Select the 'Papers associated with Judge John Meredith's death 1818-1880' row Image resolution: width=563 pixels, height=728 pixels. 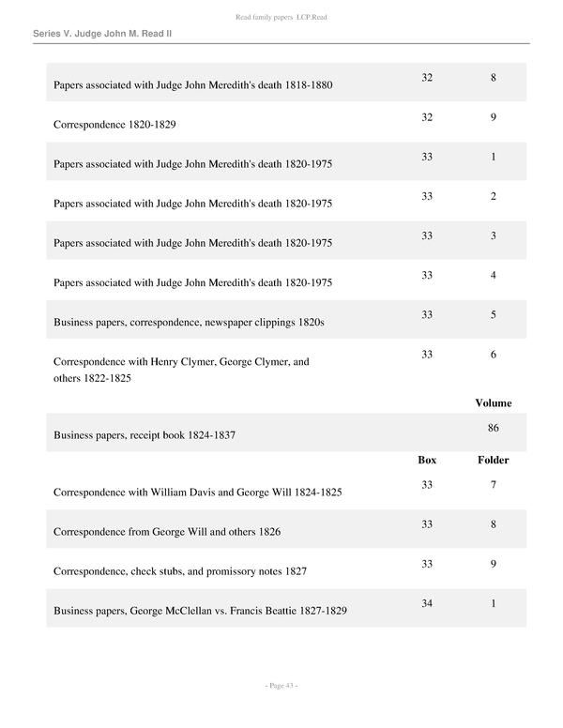pos(193,85)
